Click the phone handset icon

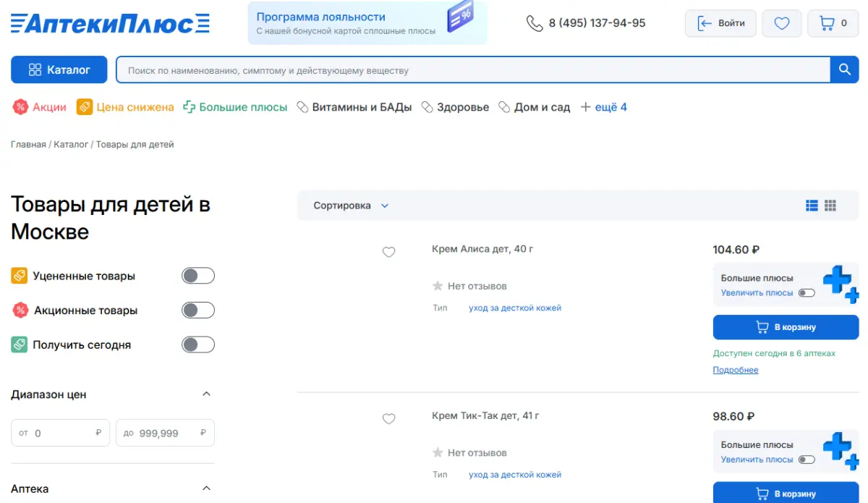click(535, 23)
